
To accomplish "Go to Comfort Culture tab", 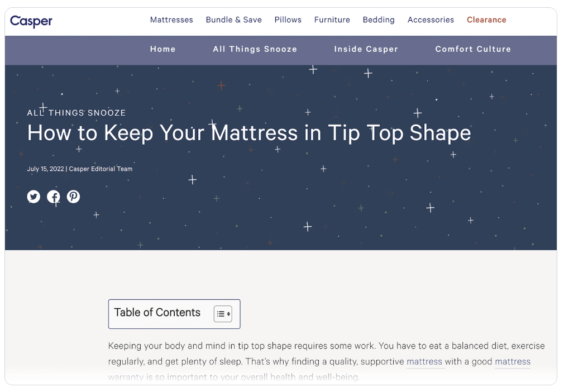I will click(x=473, y=49).
